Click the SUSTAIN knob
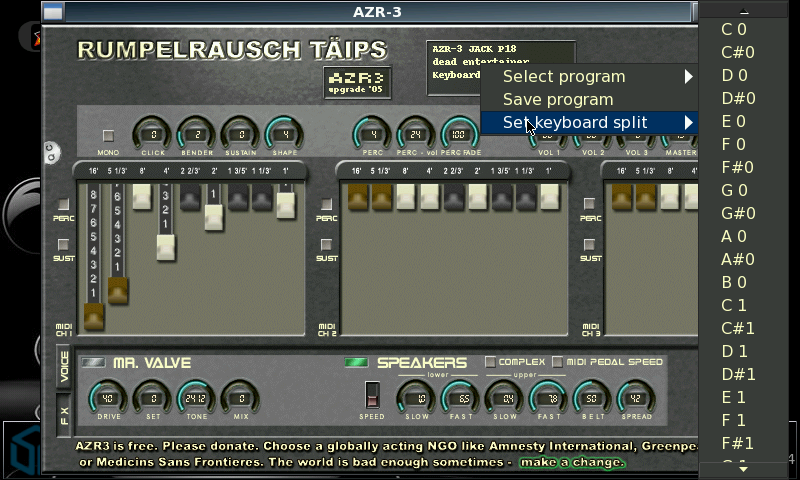The width and height of the screenshot is (800, 480). click(241, 134)
